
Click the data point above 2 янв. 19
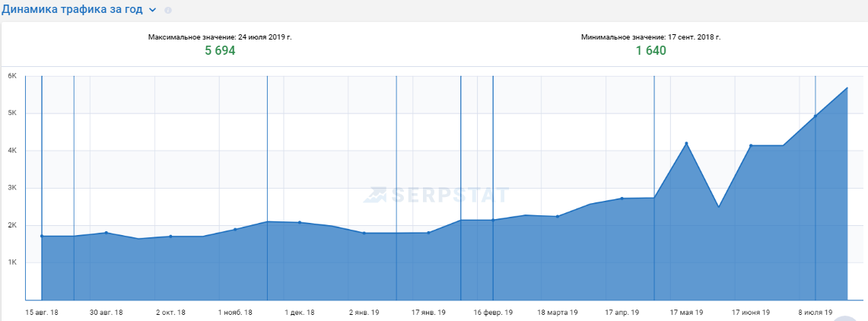[364, 233]
